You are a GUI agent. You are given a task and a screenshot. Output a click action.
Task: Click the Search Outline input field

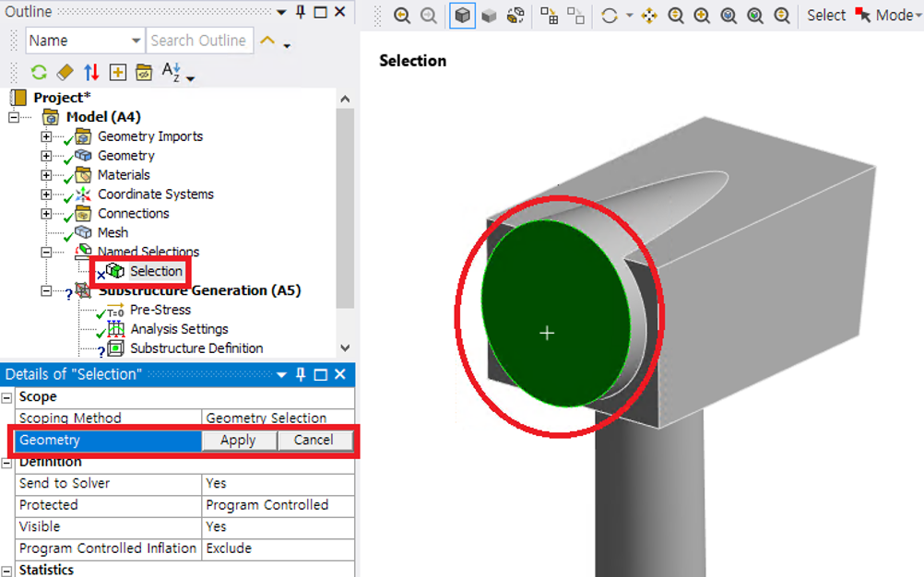[x=197, y=41]
